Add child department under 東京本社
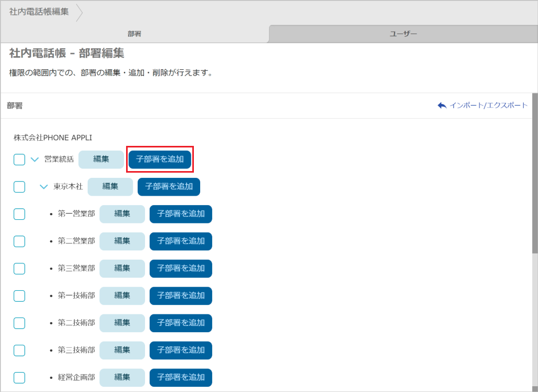538x392 pixels. 169,187
